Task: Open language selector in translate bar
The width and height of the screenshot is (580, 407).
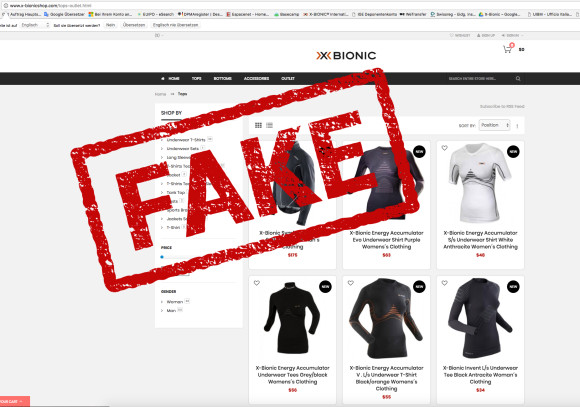Action: coord(34,25)
